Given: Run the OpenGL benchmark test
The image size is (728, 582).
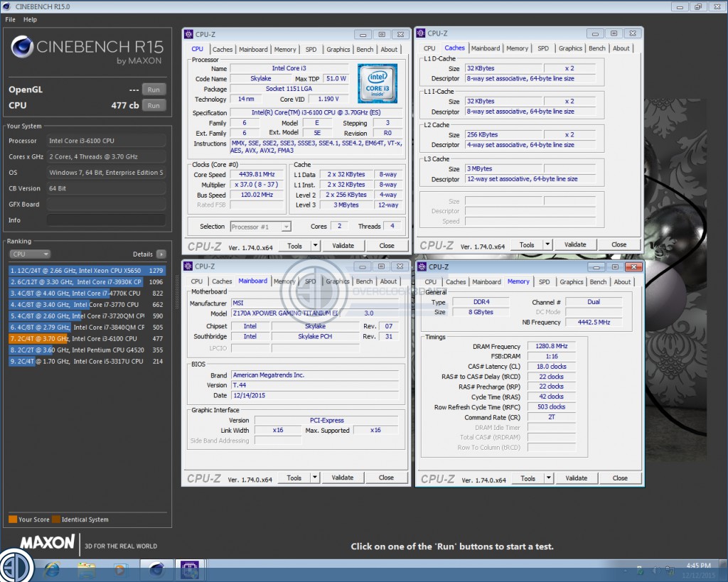Looking at the screenshot, I should pyautogui.click(x=154, y=90).
